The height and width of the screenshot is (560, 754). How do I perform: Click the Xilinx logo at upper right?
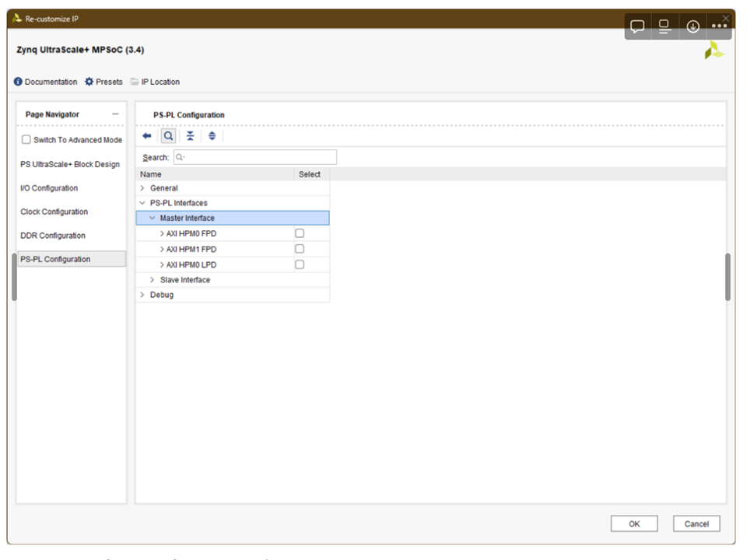714,50
